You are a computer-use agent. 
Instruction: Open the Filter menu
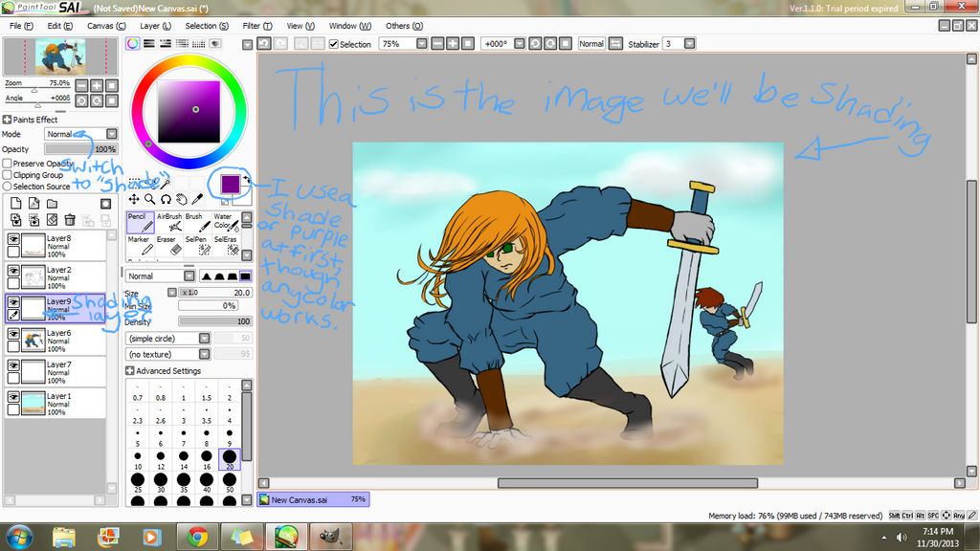(x=257, y=26)
